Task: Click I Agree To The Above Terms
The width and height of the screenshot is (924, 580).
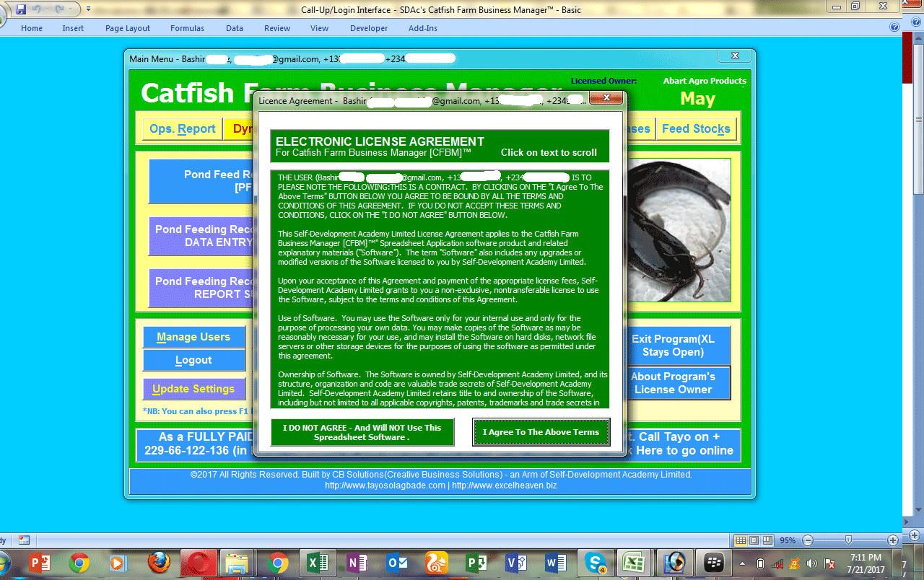Action: [541, 432]
